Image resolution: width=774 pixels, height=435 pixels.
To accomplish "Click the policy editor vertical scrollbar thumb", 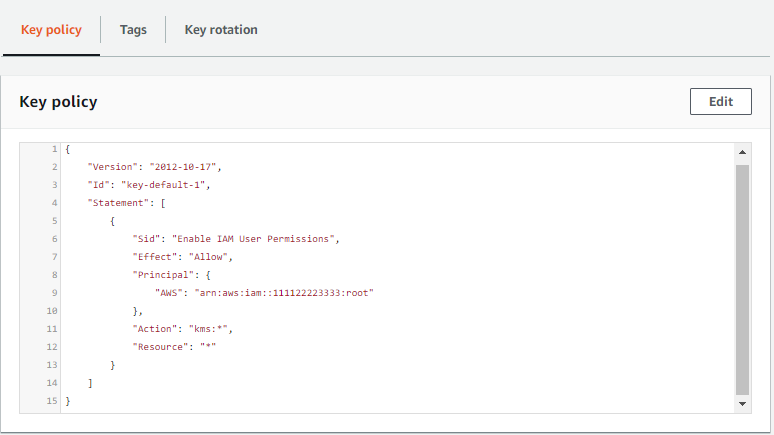I will click(x=742, y=278).
